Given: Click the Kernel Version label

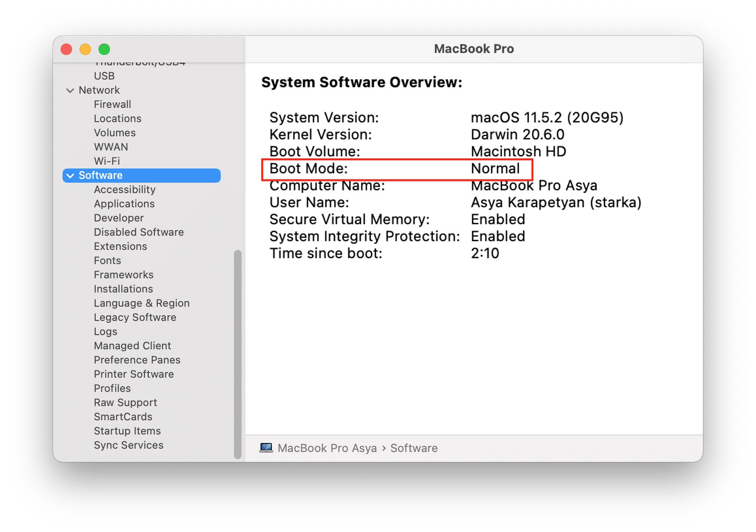Looking at the screenshot, I should [321, 134].
